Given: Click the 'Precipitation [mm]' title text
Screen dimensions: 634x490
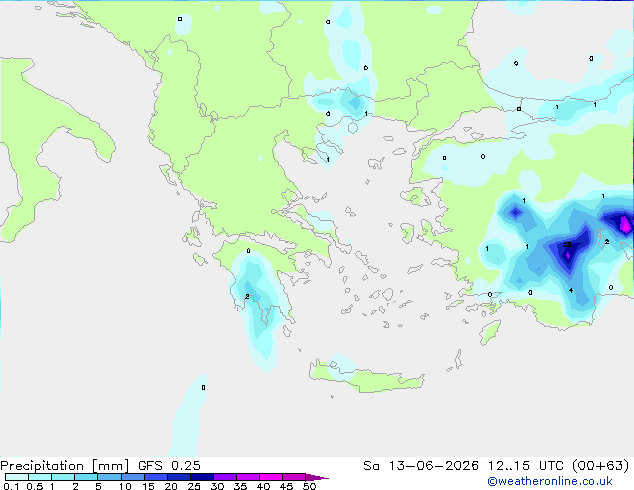Looking at the screenshot, I should tap(64, 466).
